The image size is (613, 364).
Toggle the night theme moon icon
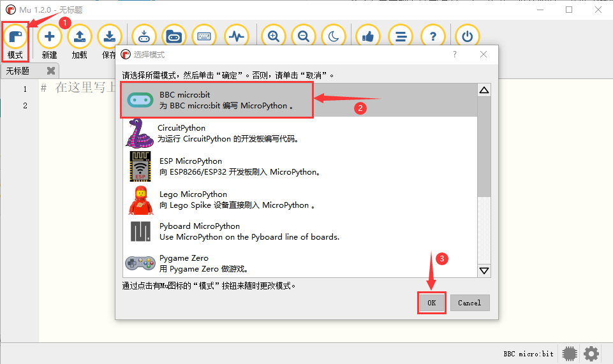tap(334, 36)
